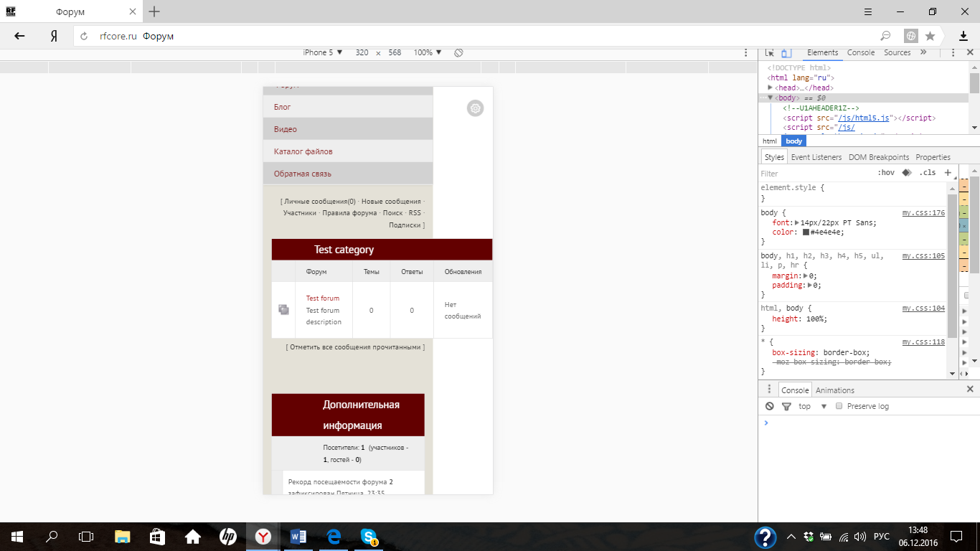Open the 100% zoom dropdown
Screen dimensions: 980x551
(428, 52)
